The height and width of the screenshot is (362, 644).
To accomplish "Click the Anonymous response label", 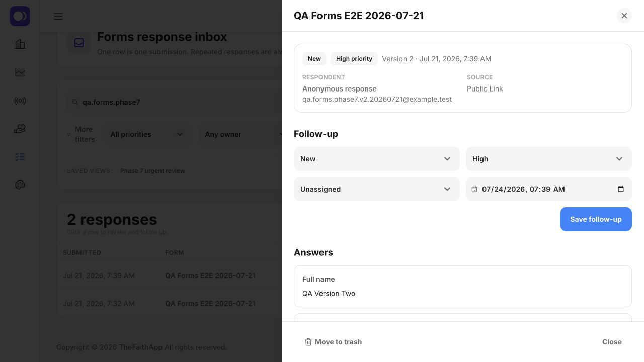I will click(340, 89).
